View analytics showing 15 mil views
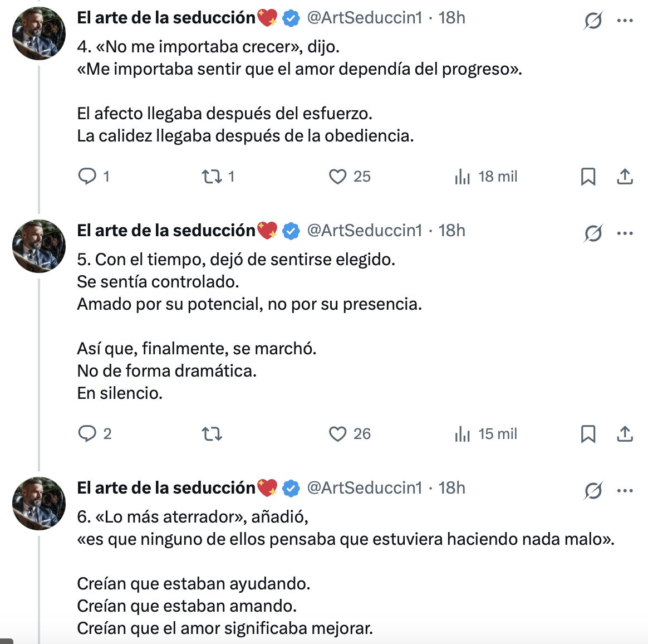This screenshot has width=648, height=644. pos(463,433)
